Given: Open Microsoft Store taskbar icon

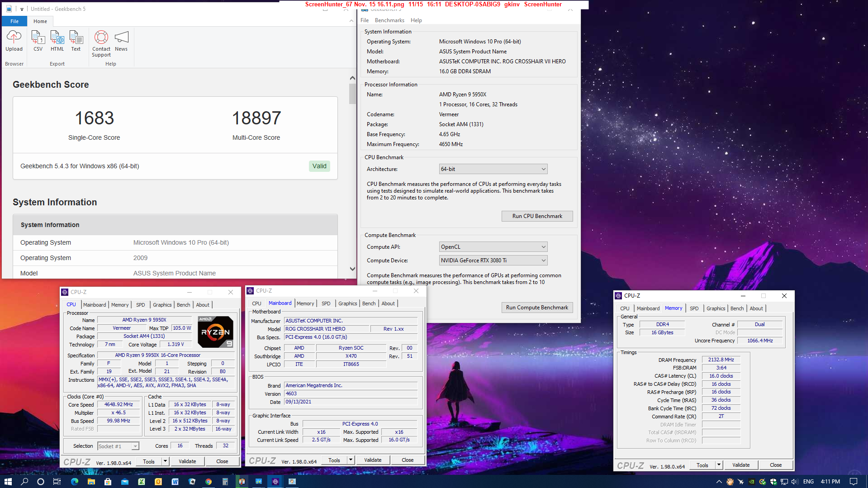Looking at the screenshot, I should point(108,481).
